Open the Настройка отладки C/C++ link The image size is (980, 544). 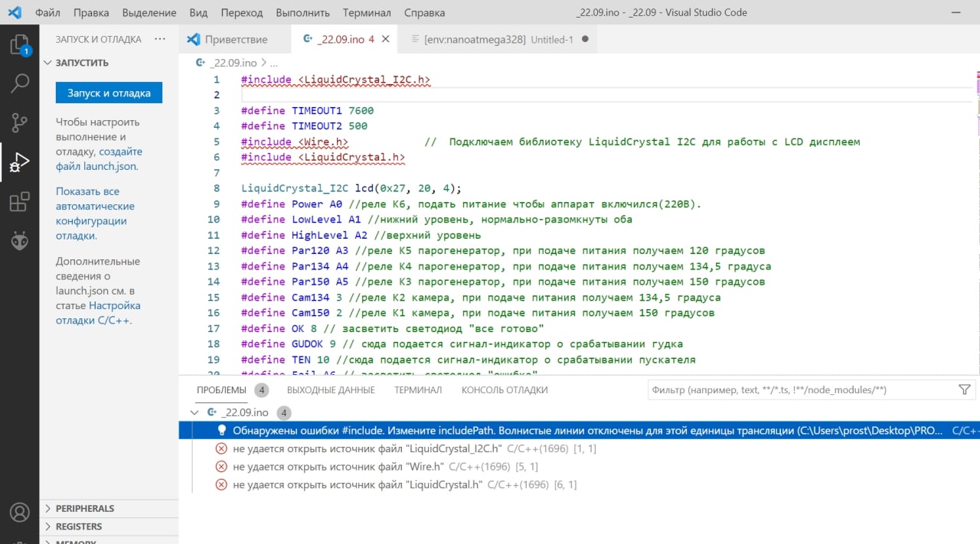98,313
